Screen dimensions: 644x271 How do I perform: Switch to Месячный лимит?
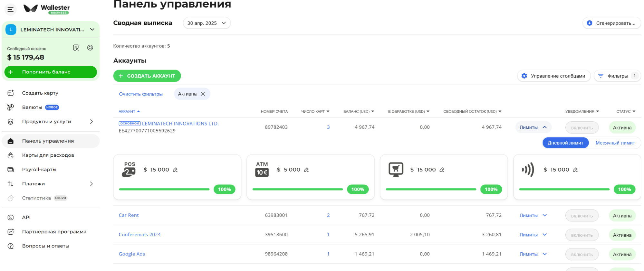615,143
